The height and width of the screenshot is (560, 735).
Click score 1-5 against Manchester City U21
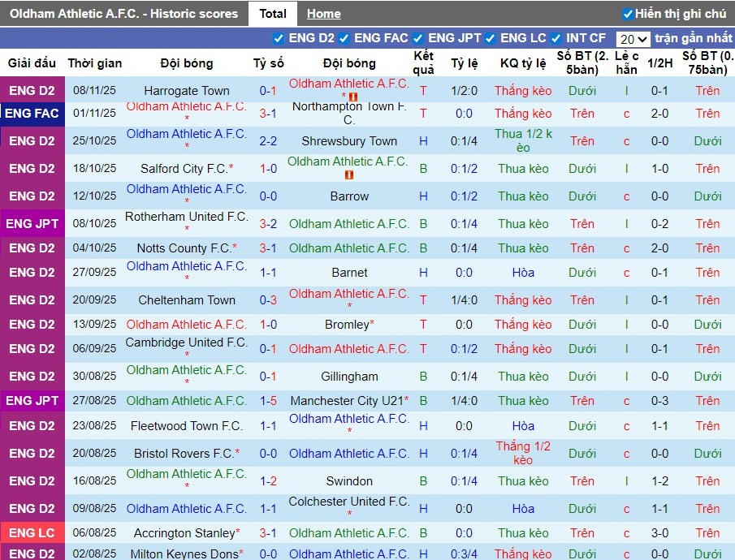point(268,401)
